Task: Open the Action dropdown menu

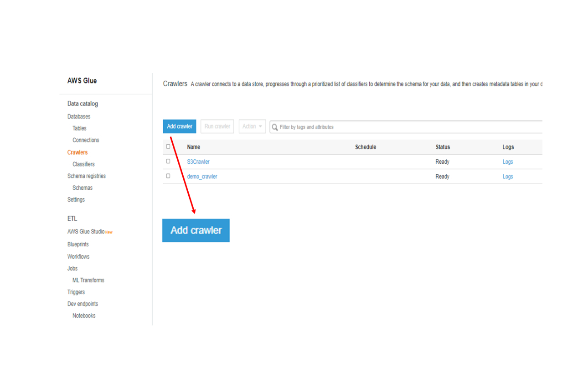Action: point(252,126)
